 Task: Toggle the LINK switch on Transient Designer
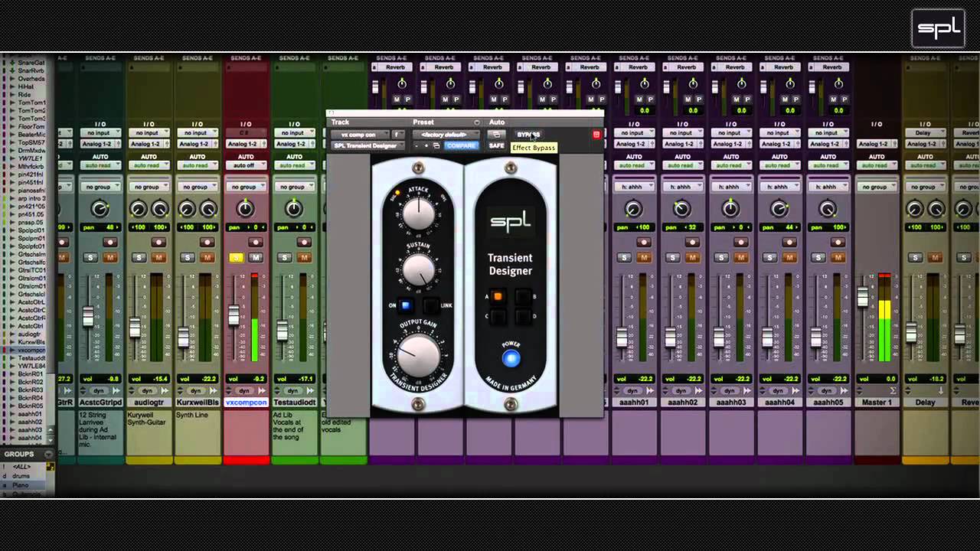(x=431, y=305)
